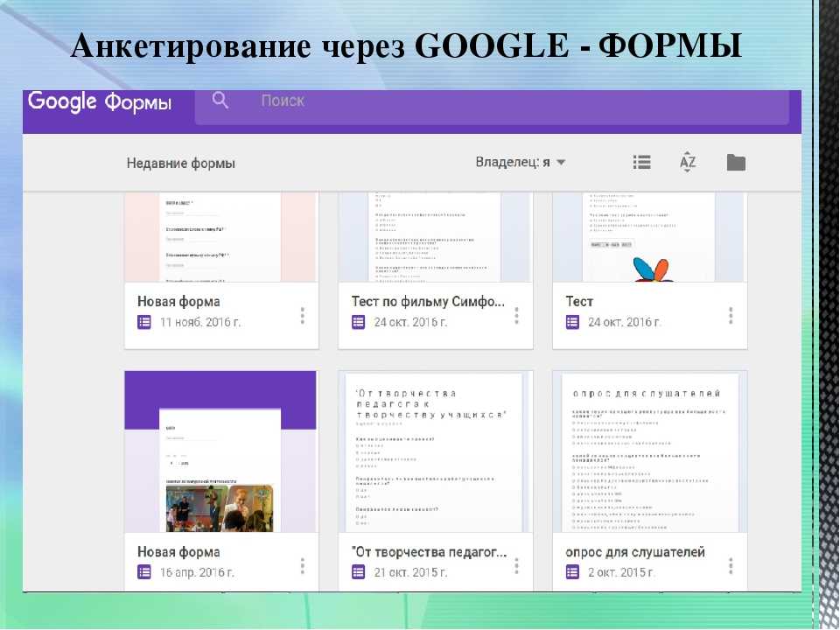Click the 24 окт. 2016 date under Тест по фильму

tap(410, 323)
